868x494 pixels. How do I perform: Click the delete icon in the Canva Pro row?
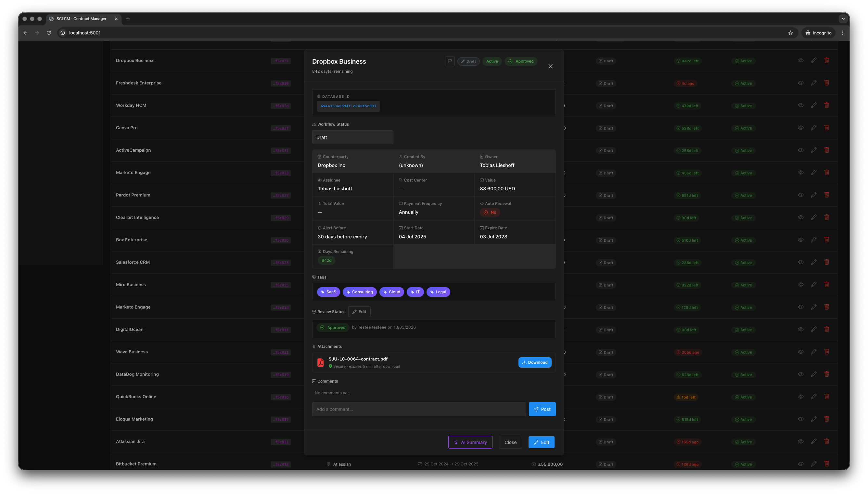pos(827,128)
